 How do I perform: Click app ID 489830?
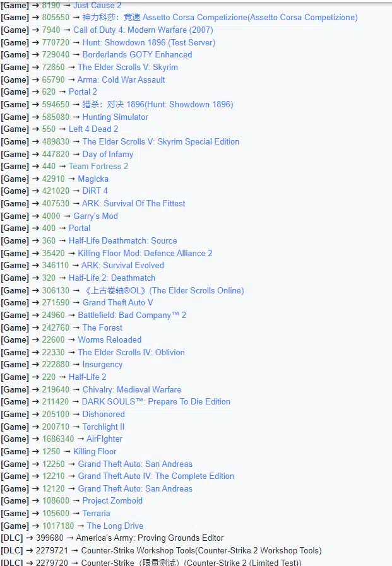56,141
